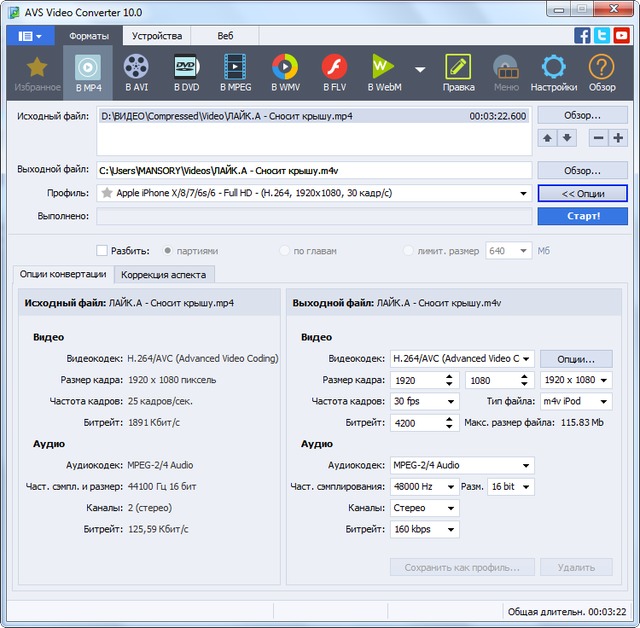The width and height of the screenshot is (640, 628).
Task: Open the Избранное favorites star
Action: [x=37, y=73]
